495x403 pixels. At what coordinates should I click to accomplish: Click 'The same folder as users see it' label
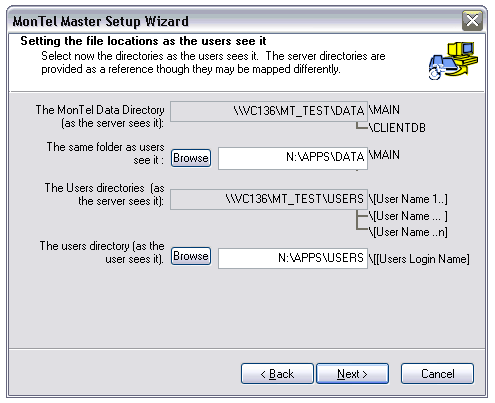tap(105, 153)
